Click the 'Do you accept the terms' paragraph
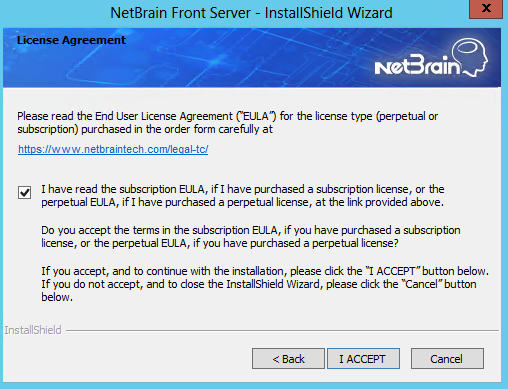This screenshot has height=389, width=508. 251,236
